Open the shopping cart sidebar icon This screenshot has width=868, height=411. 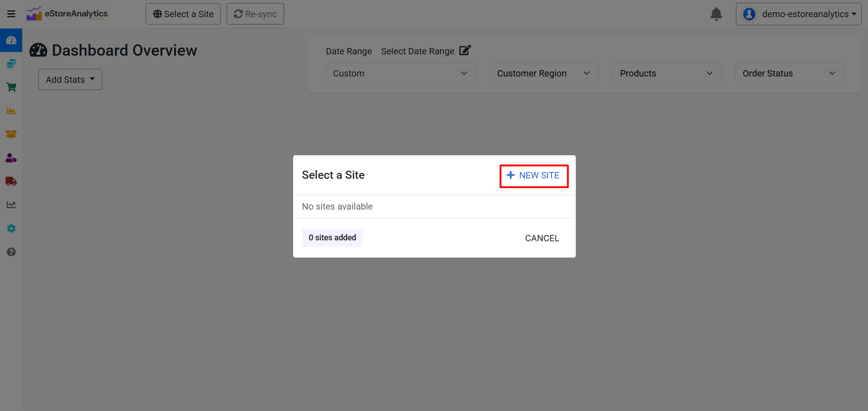[x=11, y=87]
